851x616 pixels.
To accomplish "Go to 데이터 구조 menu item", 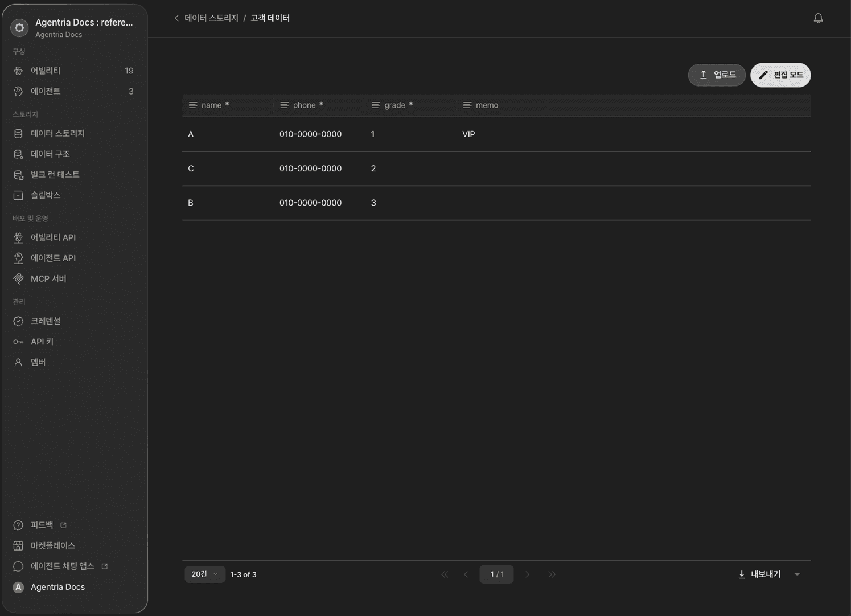I will (x=74, y=154).
